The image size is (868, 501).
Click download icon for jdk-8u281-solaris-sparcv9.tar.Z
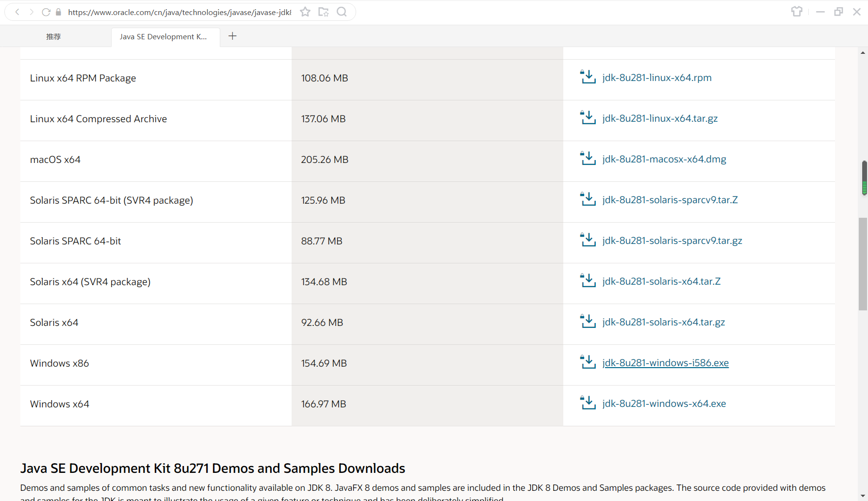point(588,199)
